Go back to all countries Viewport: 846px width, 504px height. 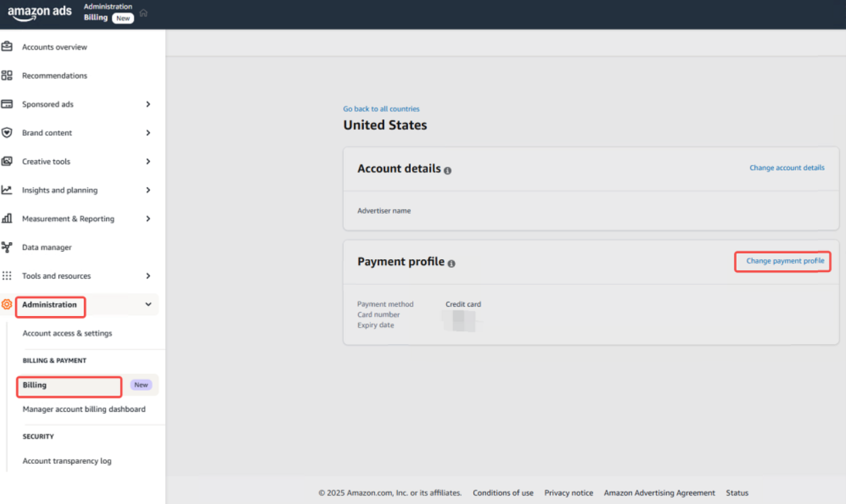(x=381, y=109)
